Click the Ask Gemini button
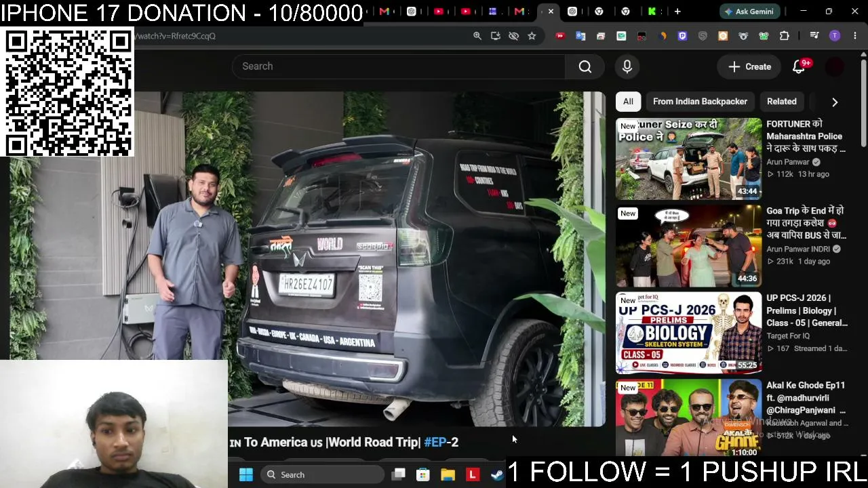This screenshot has height=488, width=868. [749, 12]
